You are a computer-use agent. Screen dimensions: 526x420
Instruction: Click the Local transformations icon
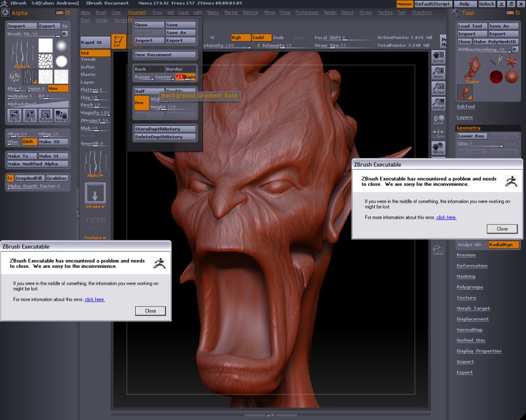[x=438, y=119]
